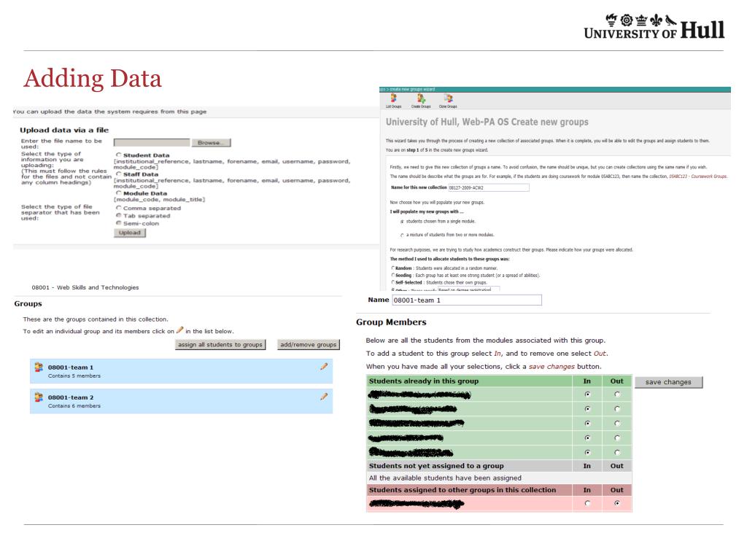Viewport: 747px width, 560px height.
Task: Set first listed student to Out
Action: [x=617, y=394]
